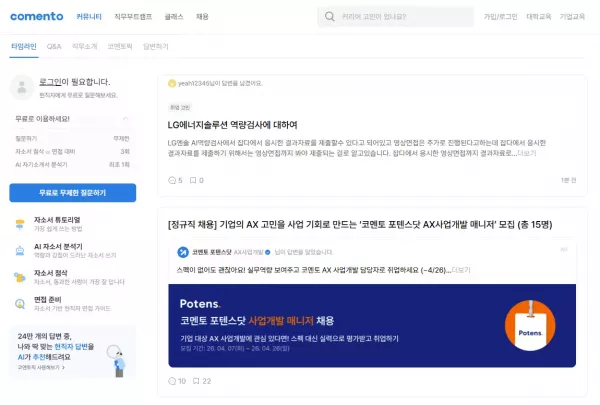Switch to the 코멘토픽 tab

[120, 47]
